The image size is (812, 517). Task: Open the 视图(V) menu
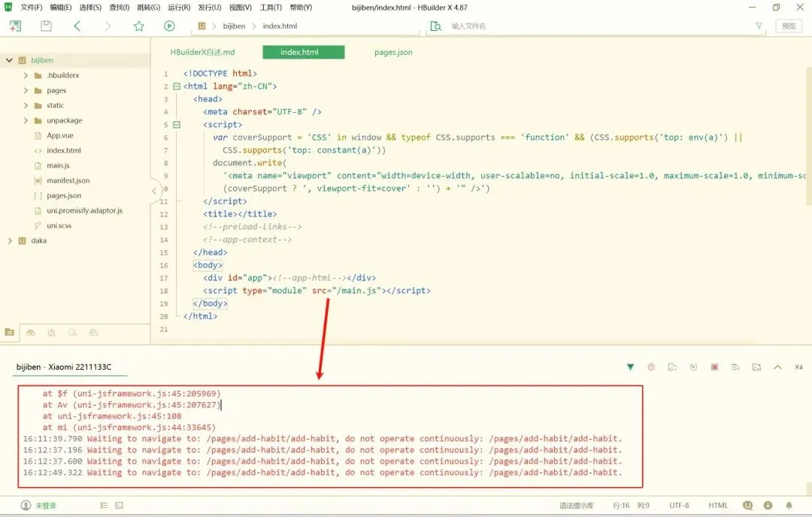pyautogui.click(x=241, y=8)
